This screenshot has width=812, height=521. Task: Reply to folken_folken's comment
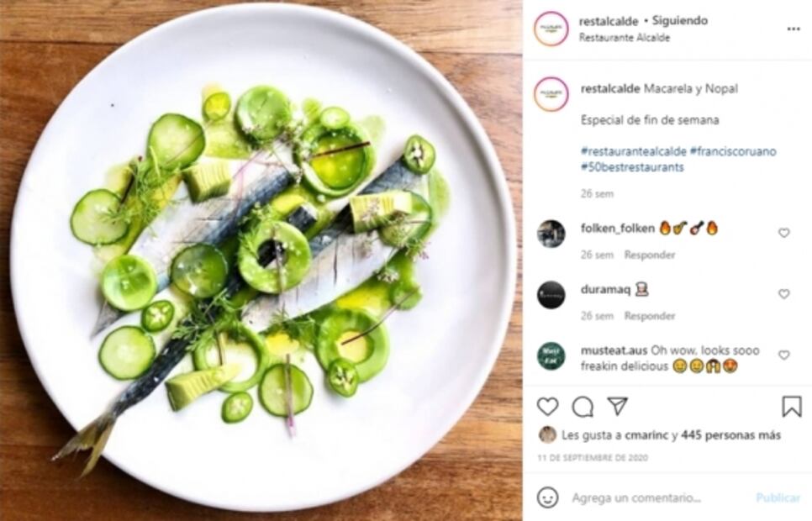tap(651, 255)
